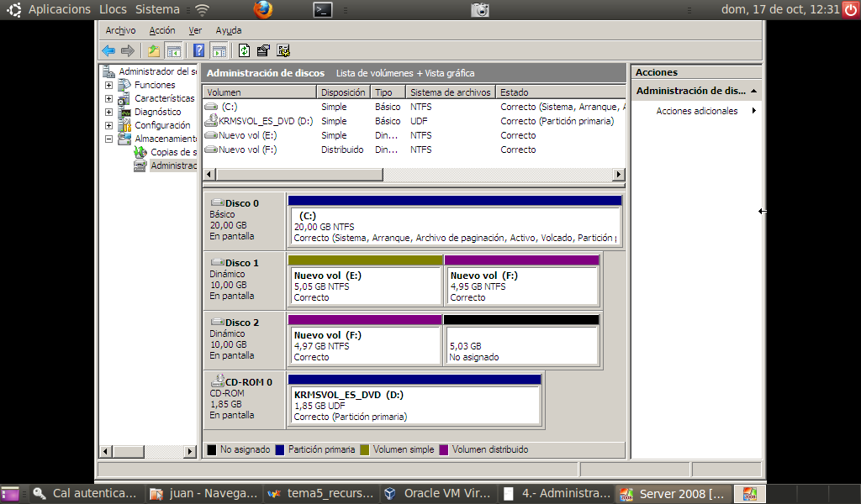
Task: Click the Diagnóstico tree node icon
Action: tap(124, 112)
